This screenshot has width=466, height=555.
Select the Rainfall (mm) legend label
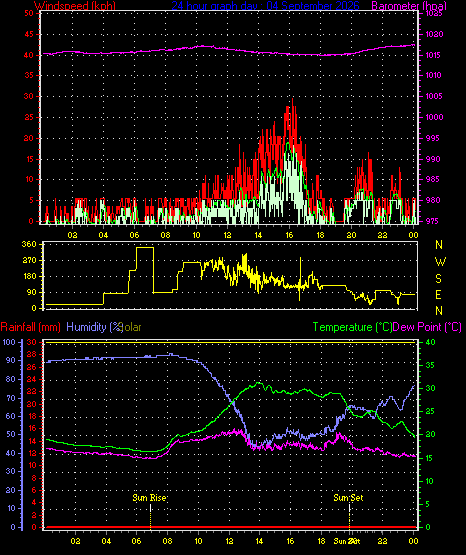click(x=30, y=327)
